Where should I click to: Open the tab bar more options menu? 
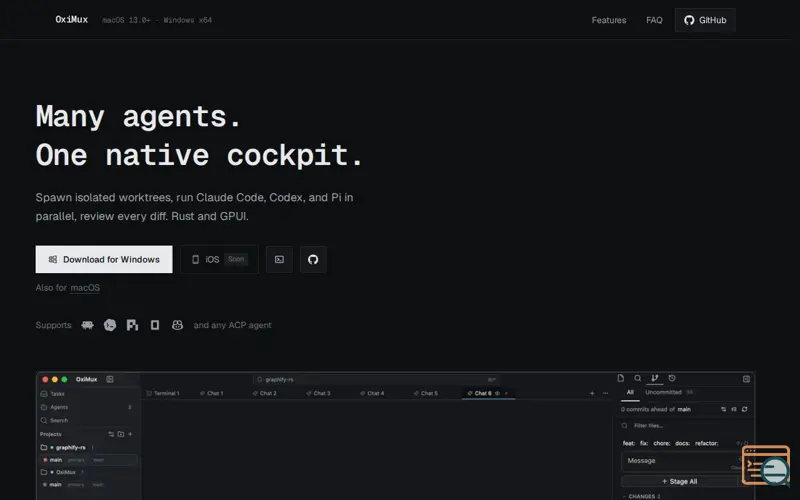click(x=605, y=393)
